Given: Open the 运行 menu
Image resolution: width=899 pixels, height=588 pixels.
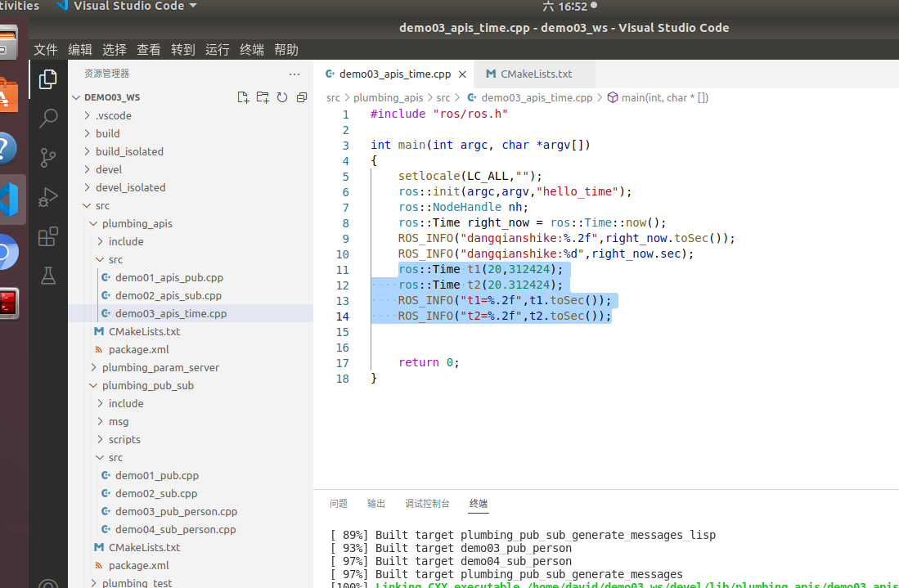Looking at the screenshot, I should [x=217, y=49].
